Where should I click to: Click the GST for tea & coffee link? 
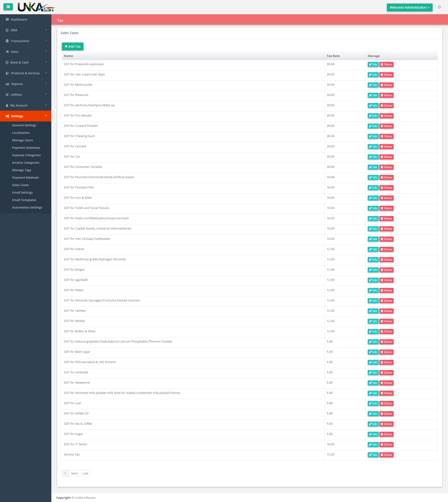(77, 423)
